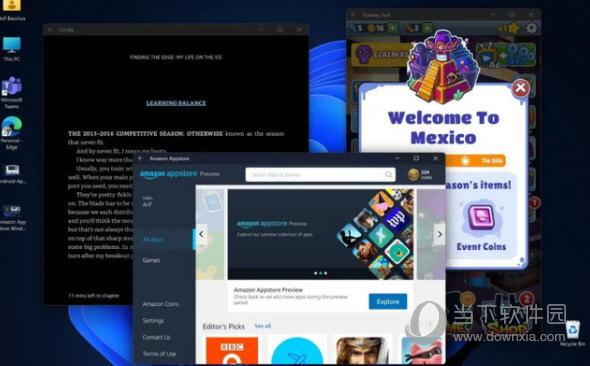Go back using Amazon Appstore back arrow
This screenshot has width=590, height=366.
click(x=140, y=158)
